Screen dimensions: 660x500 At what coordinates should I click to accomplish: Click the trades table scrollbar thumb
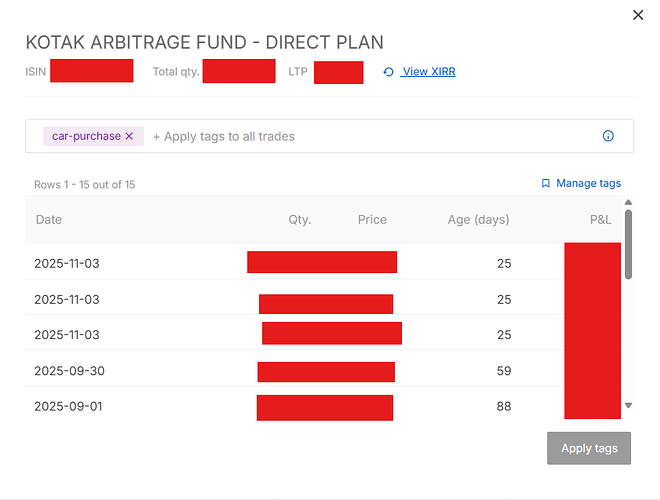[x=628, y=245]
